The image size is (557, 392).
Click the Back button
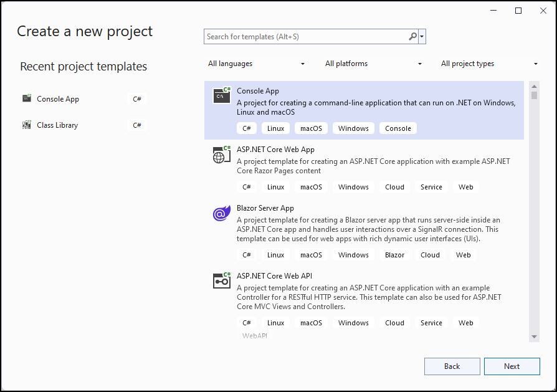(452, 366)
